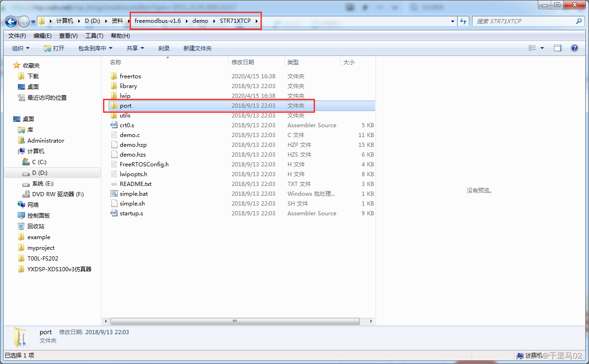Select the FreeRTOSConfig.h file icon
This screenshot has height=364, width=589.
(114, 164)
